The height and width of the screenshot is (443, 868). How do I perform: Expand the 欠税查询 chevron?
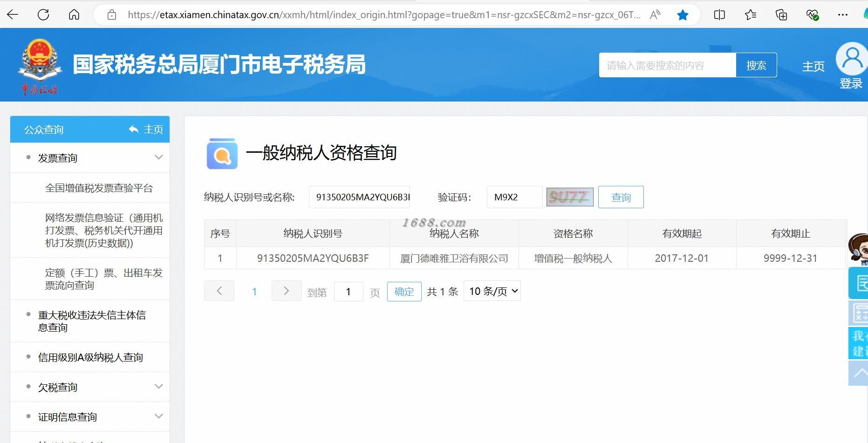pyautogui.click(x=158, y=387)
